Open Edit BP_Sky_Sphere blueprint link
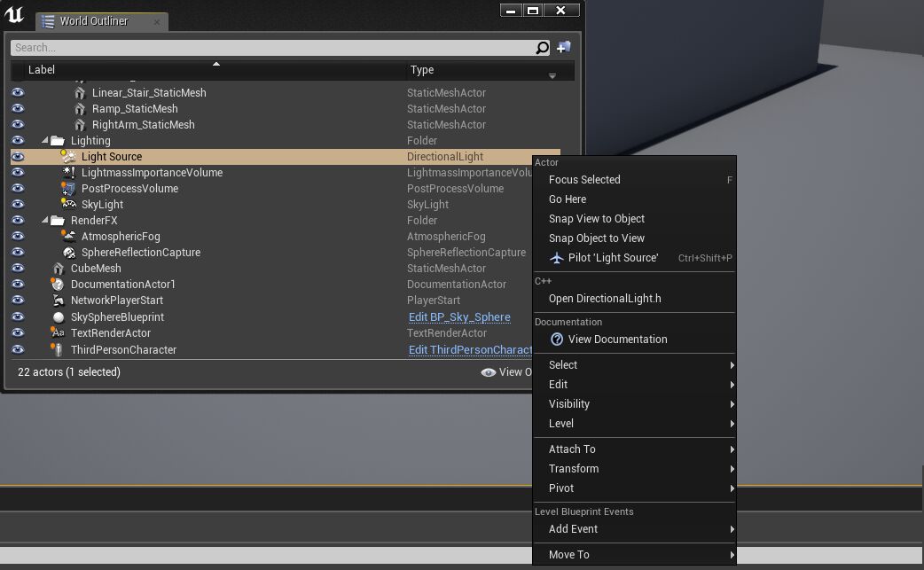924x570 pixels. (x=458, y=317)
